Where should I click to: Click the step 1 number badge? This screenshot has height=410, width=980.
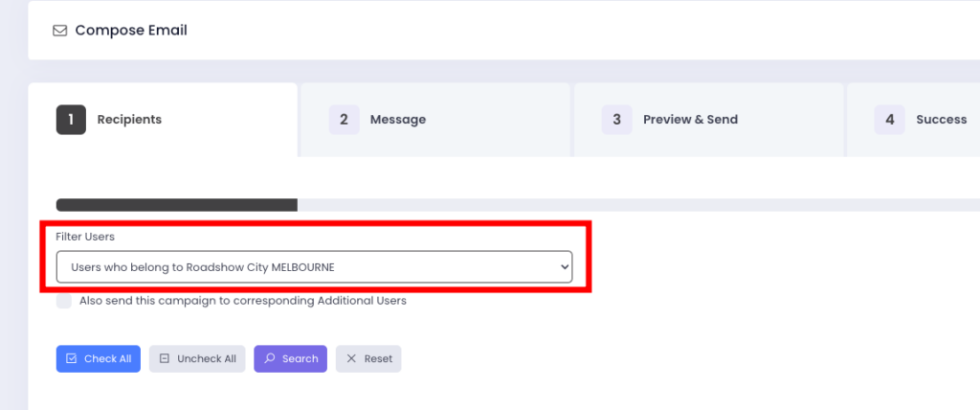pos(72,120)
